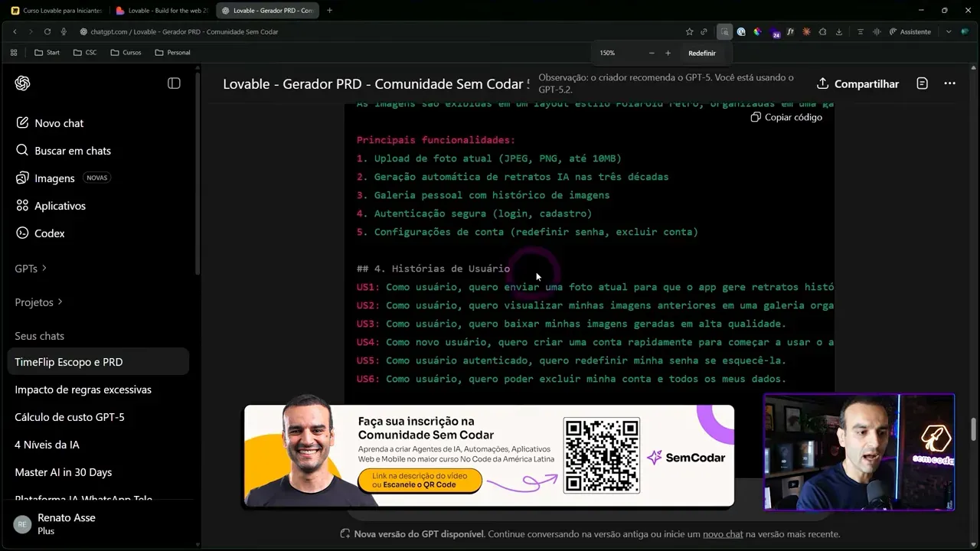Image resolution: width=980 pixels, height=551 pixels.
Task: Switch to Lovable - Build for the web tab
Action: point(161,11)
